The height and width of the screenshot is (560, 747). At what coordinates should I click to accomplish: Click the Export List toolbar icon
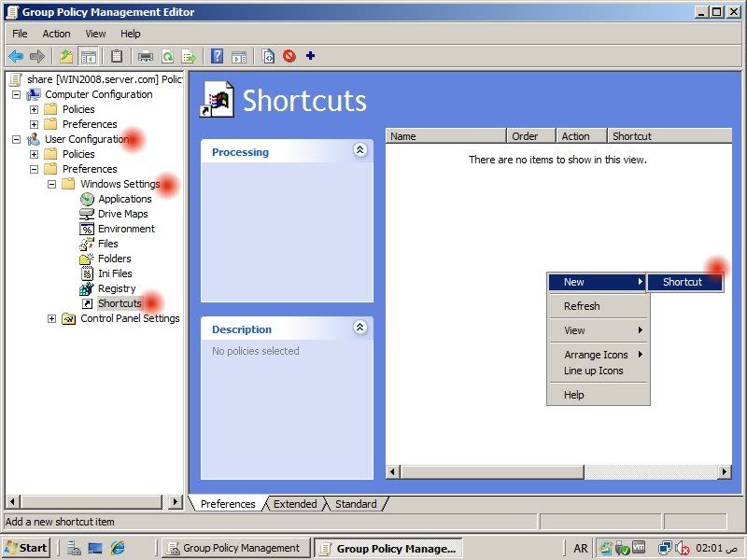[189, 56]
